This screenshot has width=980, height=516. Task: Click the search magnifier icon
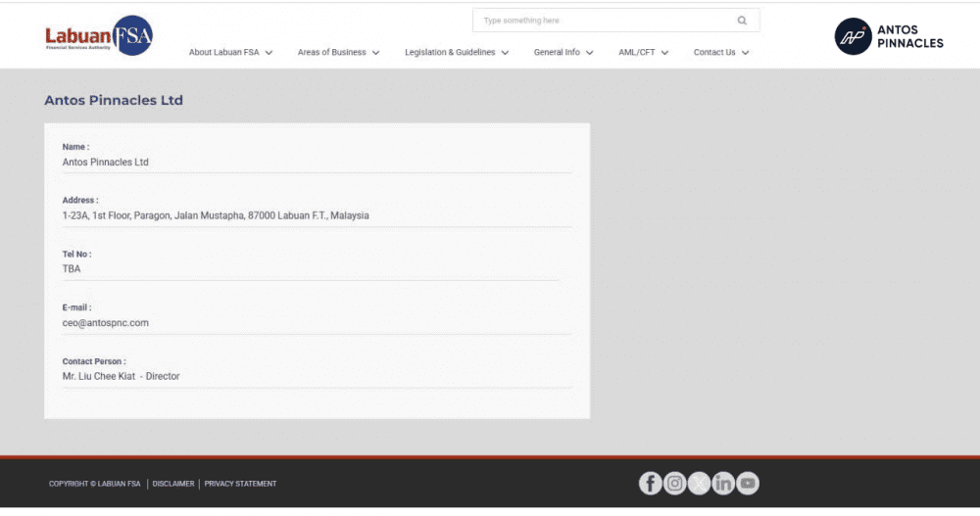742,21
